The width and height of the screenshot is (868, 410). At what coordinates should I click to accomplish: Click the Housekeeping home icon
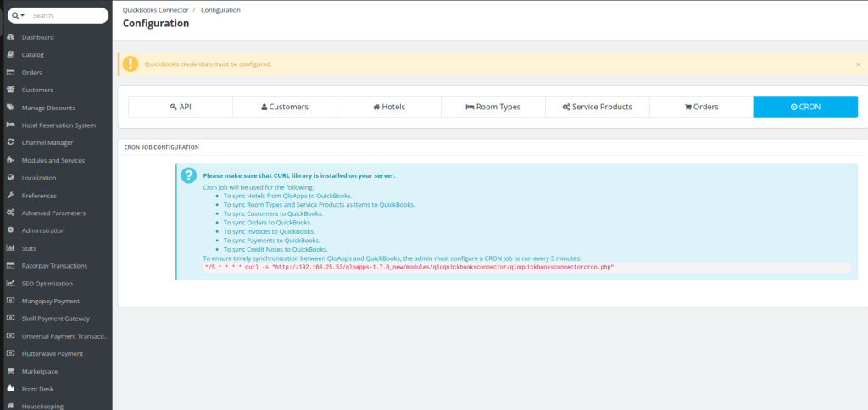(10, 406)
